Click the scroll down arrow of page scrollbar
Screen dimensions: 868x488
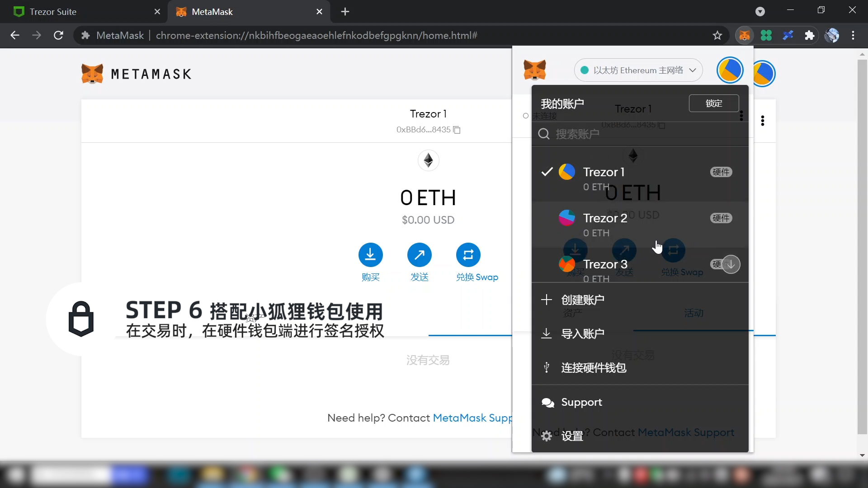[x=862, y=455]
